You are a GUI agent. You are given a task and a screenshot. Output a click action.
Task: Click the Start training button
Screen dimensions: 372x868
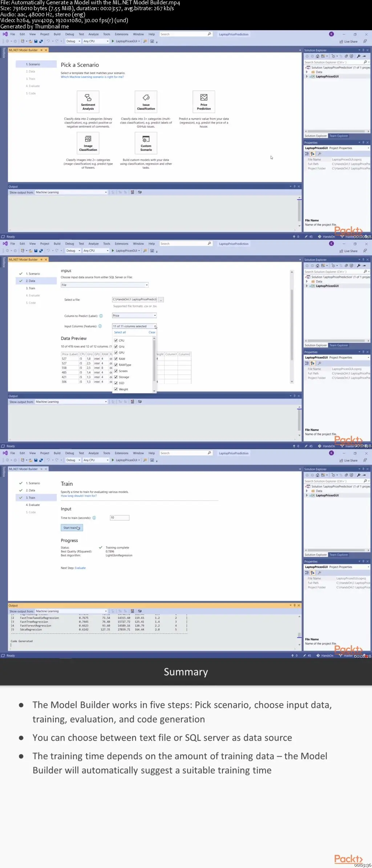click(72, 528)
